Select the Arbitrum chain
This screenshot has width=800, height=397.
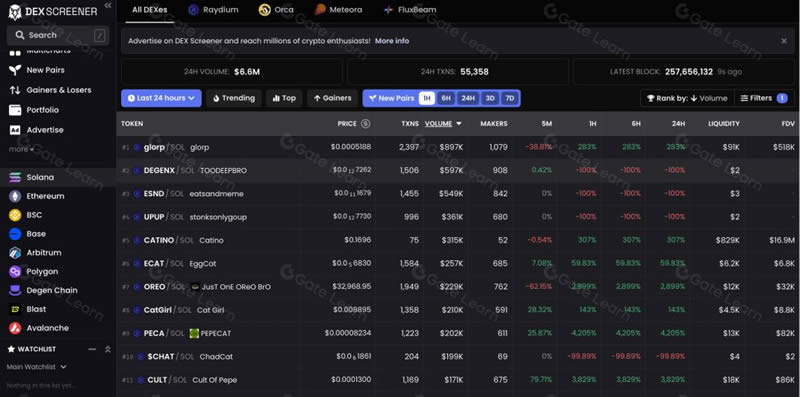pyautogui.click(x=35, y=253)
